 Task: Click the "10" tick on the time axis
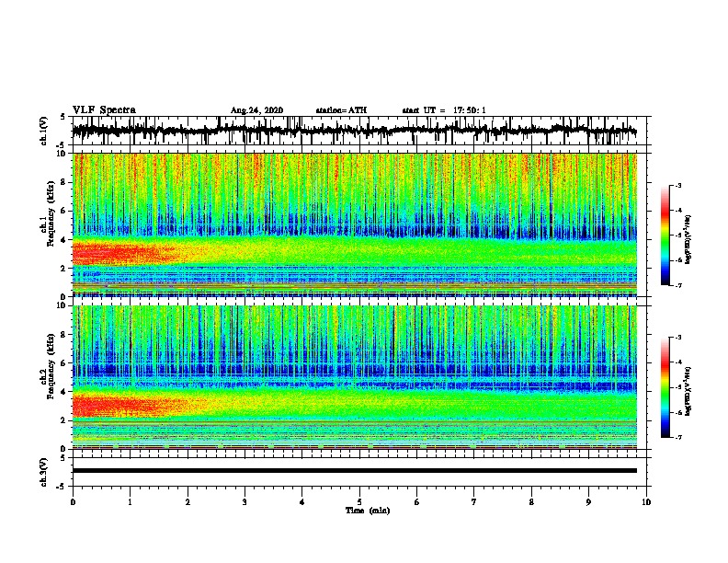[646, 502]
